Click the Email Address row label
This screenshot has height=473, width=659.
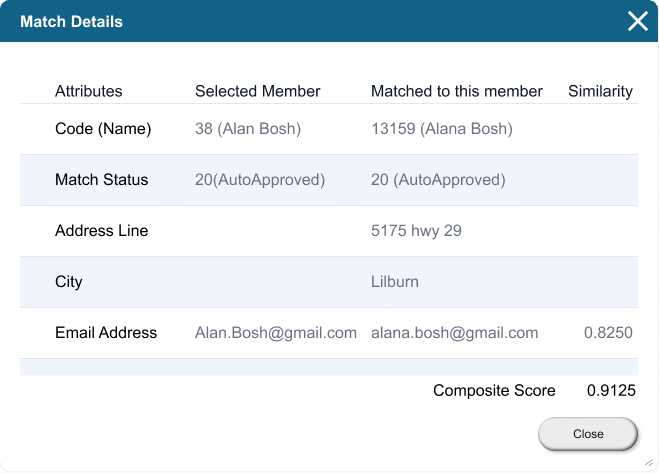tap(106, 333)
